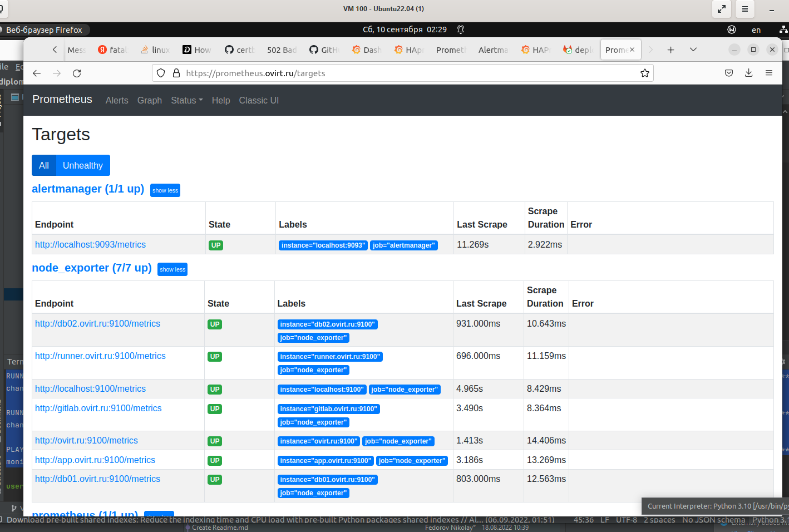The height and width of the screenshot is (532, 789).
Task: Open the Graph page
Action: click(150, 100)
